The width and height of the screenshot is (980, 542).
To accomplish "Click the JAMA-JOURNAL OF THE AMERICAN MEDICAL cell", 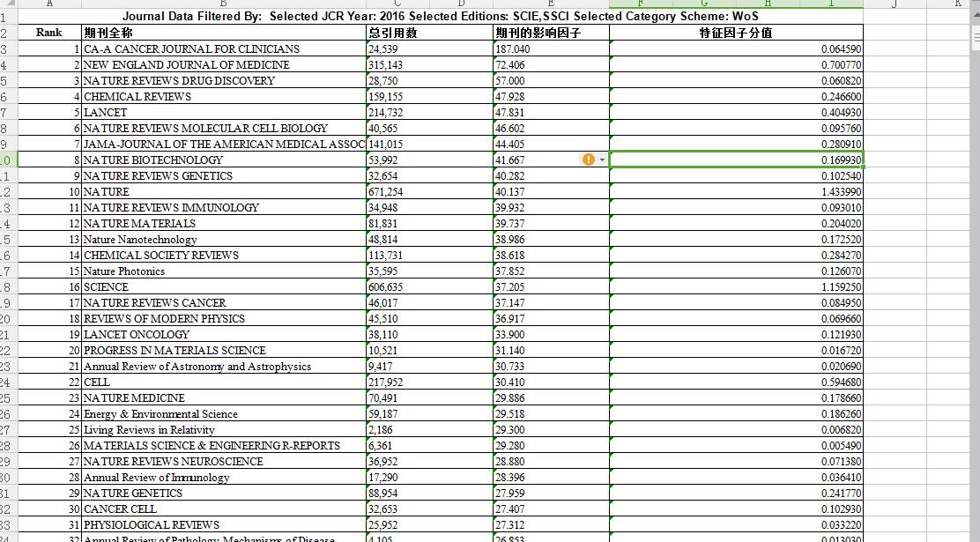I will click(224, 144).
